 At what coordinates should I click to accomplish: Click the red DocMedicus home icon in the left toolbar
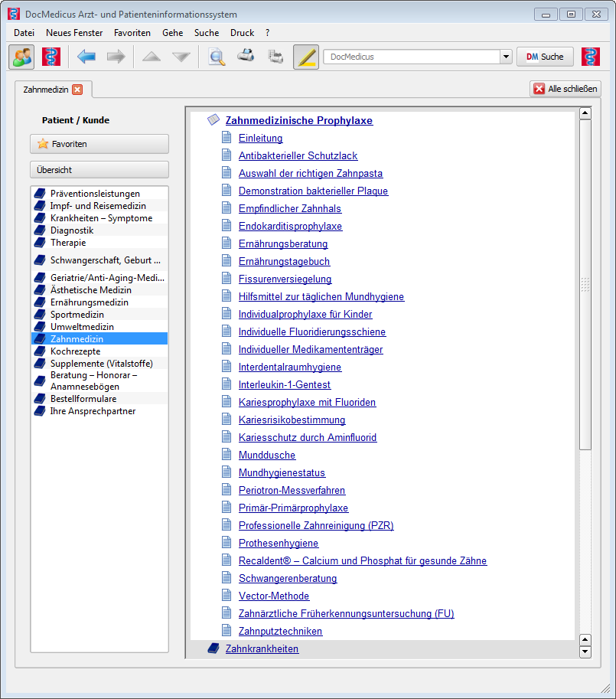click(51, 57)
